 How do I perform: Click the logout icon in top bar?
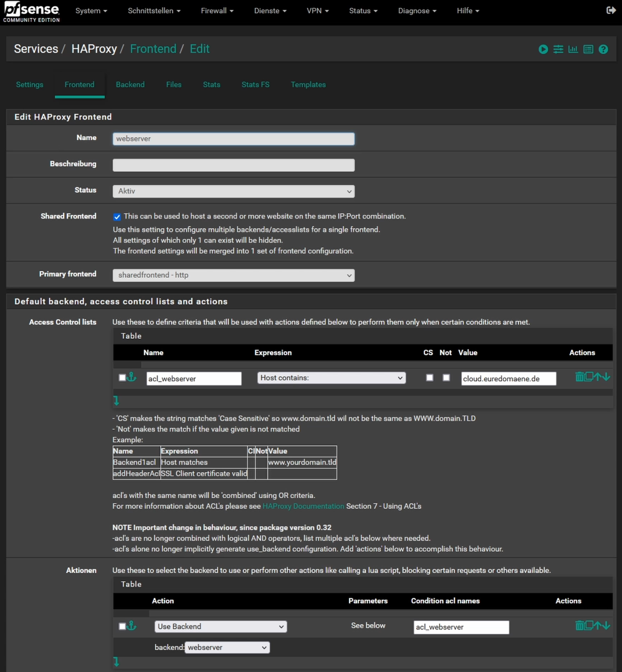[611, 11]
